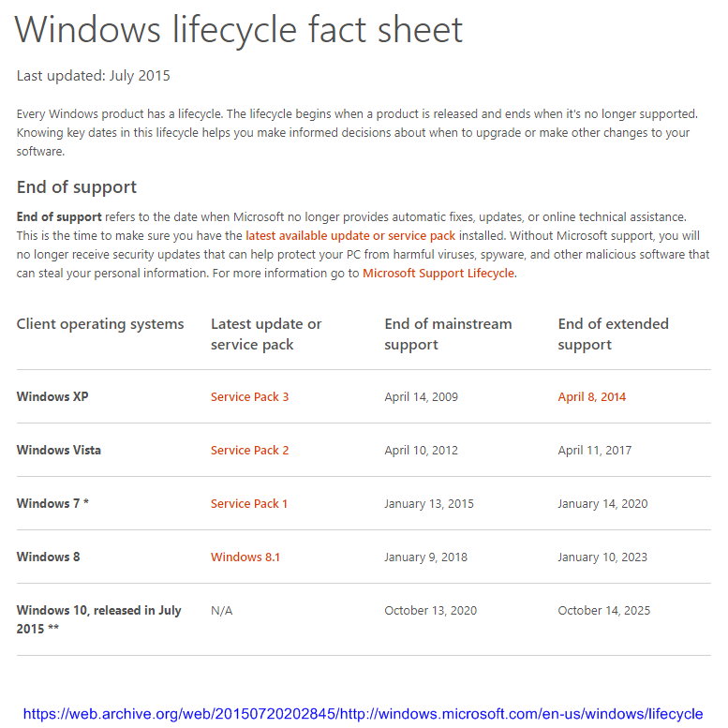Click the "Windows 7 *" row label
728x728 pixels.
52,503
